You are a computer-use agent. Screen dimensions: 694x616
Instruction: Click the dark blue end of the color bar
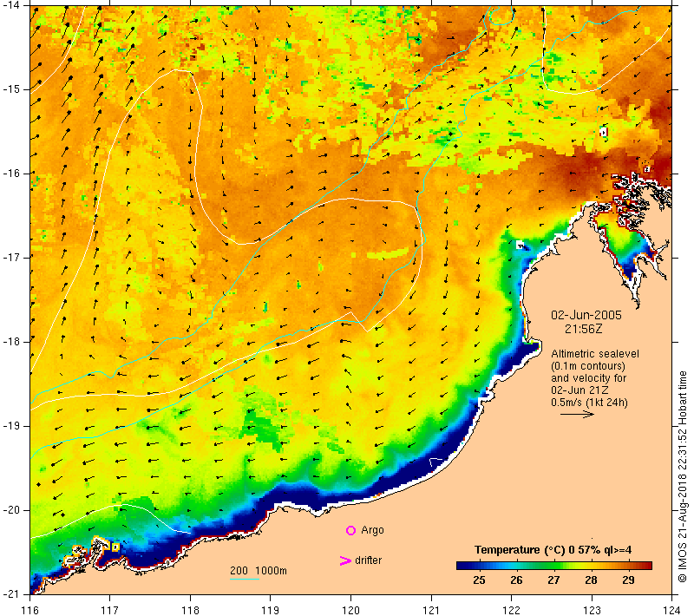[x=461, y=565]
